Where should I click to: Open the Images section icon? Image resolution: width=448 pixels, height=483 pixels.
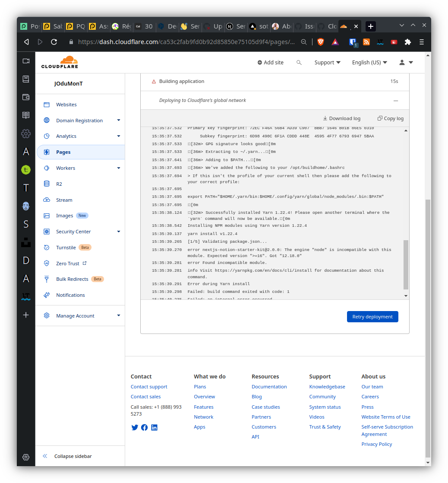[x=47, y=215]
